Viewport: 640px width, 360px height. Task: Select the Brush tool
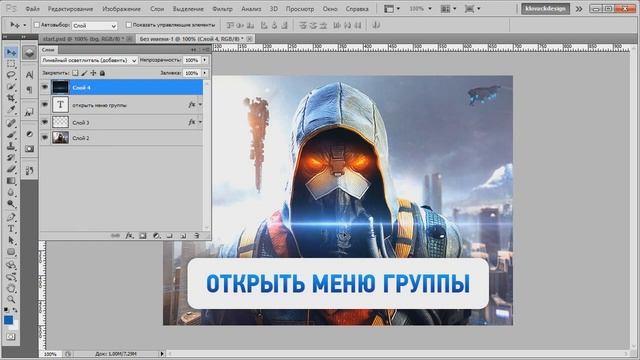coord(11,135)
